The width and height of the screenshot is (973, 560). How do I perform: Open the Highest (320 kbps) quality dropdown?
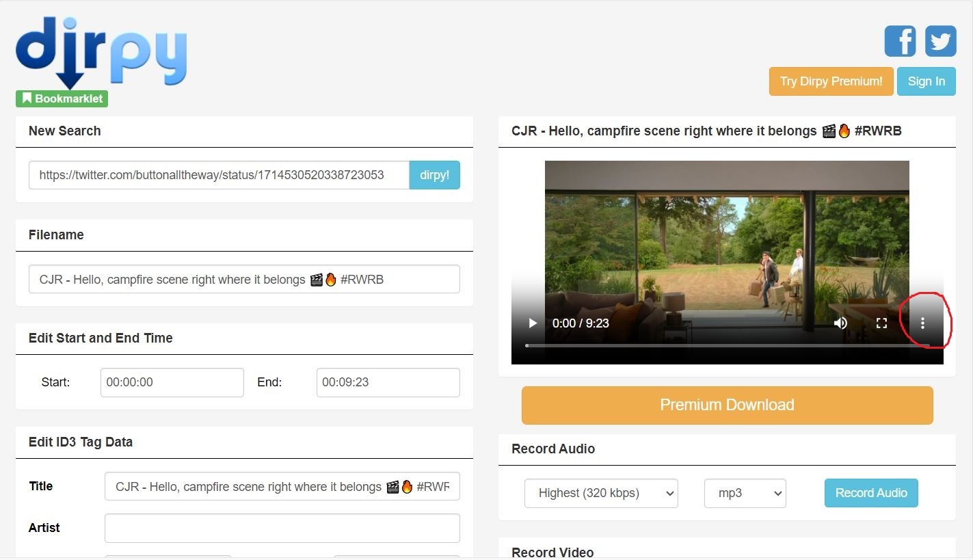pyautogui.click(x=601, y=493)
